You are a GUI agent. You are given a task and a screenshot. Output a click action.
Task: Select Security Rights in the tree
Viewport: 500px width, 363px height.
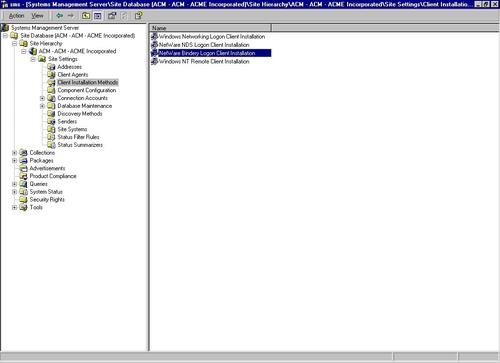47,200
